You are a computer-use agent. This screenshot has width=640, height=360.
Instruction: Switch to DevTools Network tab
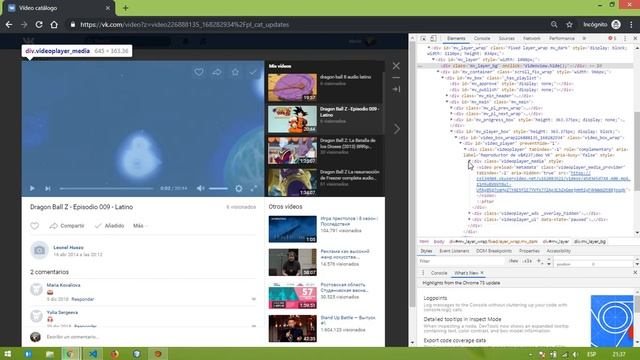531,38
